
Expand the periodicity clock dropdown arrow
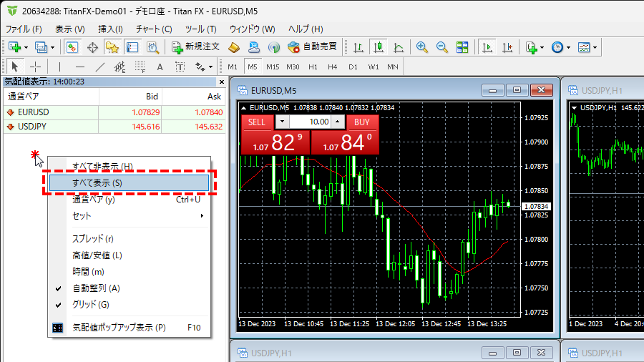coord(568,48)
